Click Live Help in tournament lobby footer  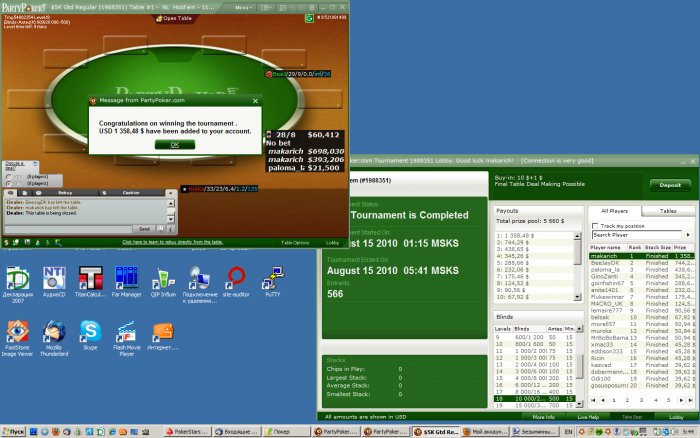tap(588, 417)
